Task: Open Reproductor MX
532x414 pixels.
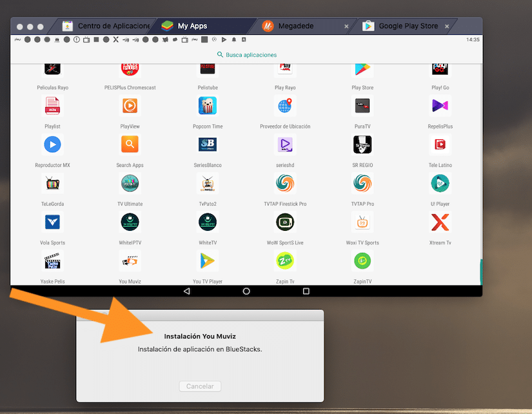Action: [x=52, y=144]
